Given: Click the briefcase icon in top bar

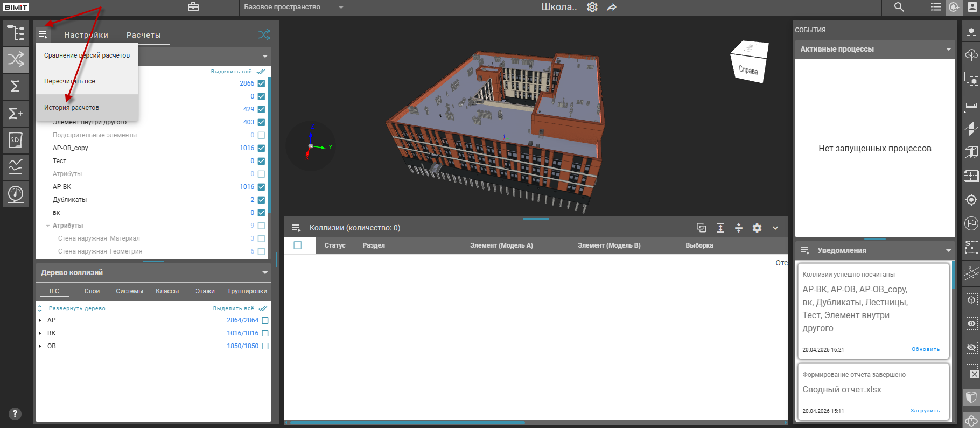Looking at the screenshot, I should click(193, 7).
